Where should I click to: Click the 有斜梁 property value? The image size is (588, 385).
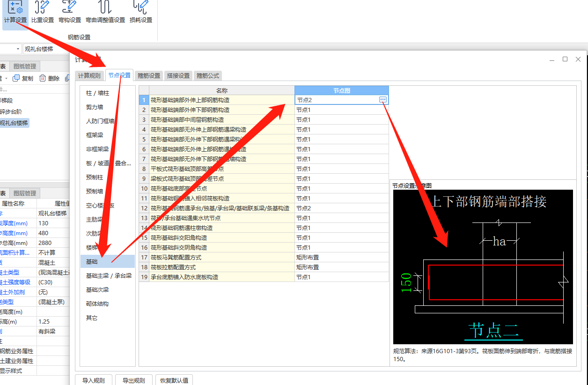(53, 331)
